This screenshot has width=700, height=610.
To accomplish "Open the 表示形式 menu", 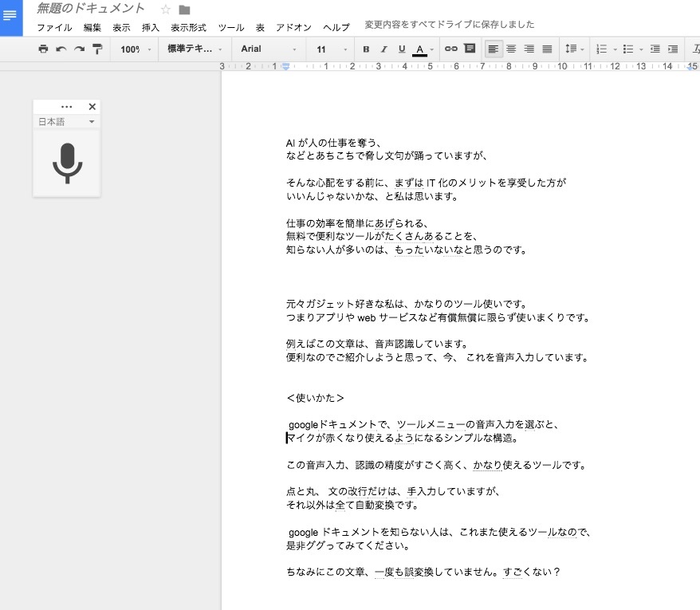I will point(188,28).
